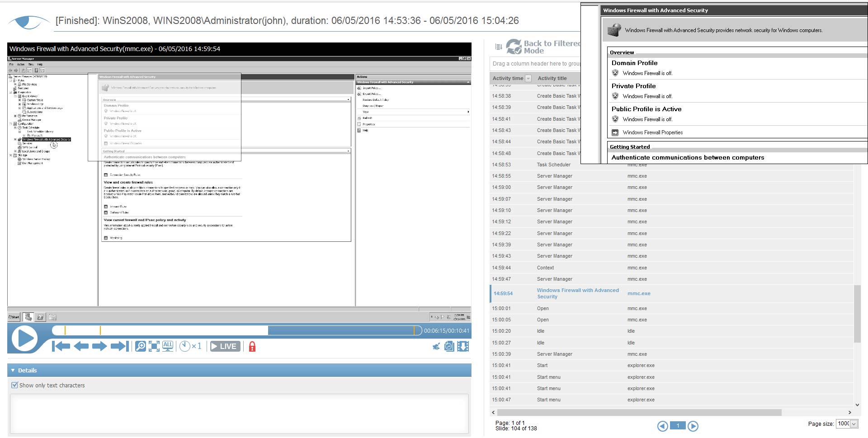This screenshot has width=868, height=438.
Task: Click the pin icon in player toolbar
Action: (436, 347)
